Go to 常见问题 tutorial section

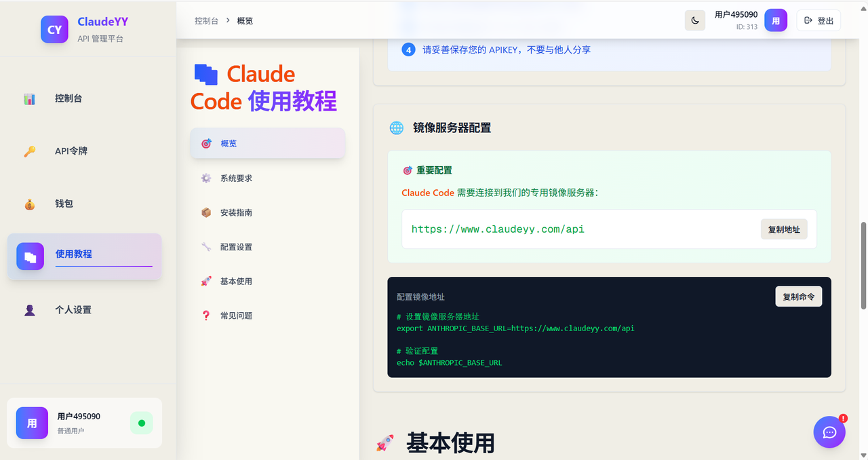[267, 315]
